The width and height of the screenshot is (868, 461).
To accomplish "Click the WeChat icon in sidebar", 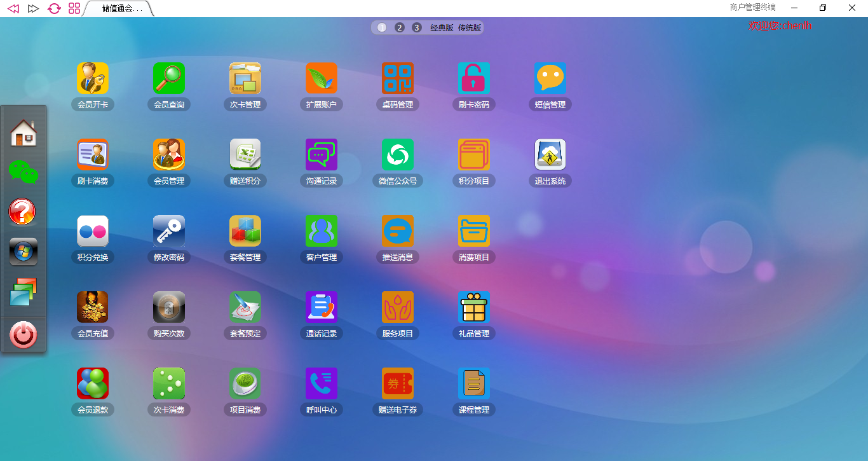I will 24,172.
